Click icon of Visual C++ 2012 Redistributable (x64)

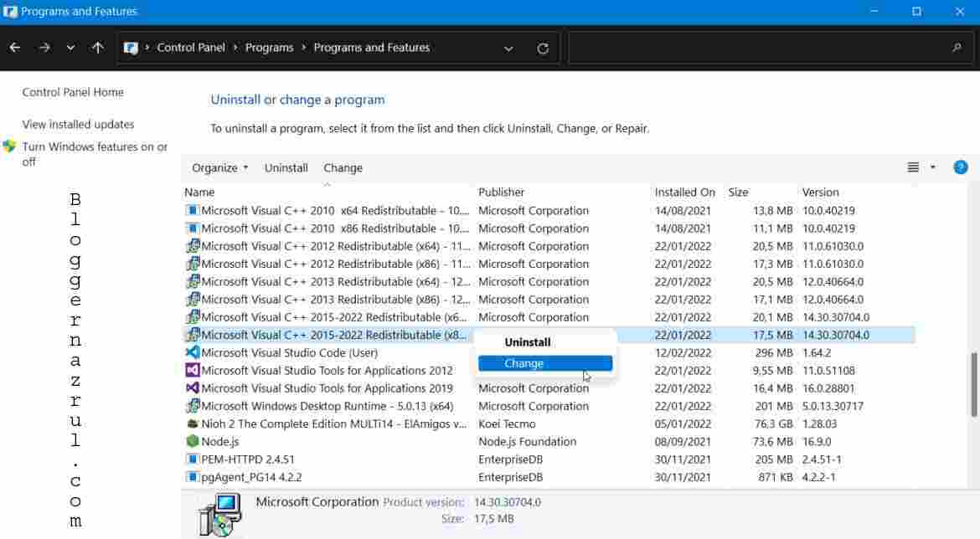pyautogui.click(x=193, y=246)
